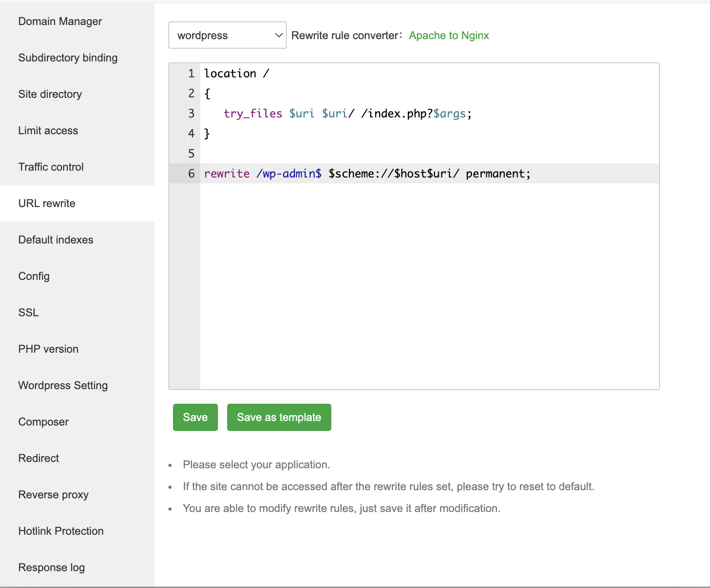Select Site directory in sidebar

50,94
